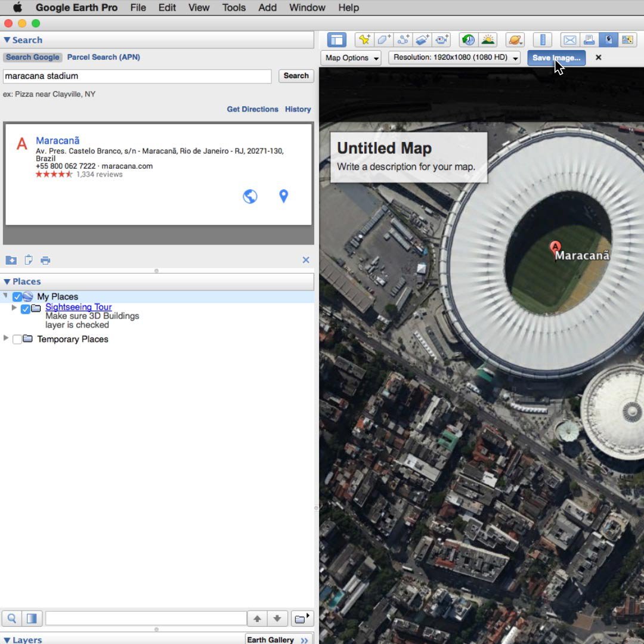Record a tour with the camera icon
The image size is (644, 644).
point(441,40)
